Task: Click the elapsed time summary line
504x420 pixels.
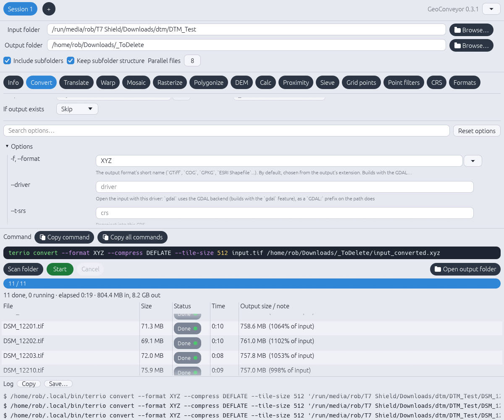Action: click(x=82, y=295)
